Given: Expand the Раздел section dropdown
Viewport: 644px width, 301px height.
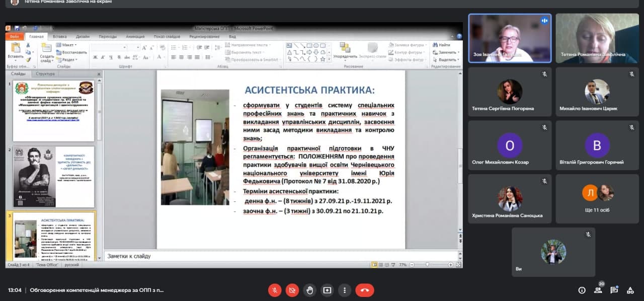Looking at the screenshot, I should tap(68, 59).
